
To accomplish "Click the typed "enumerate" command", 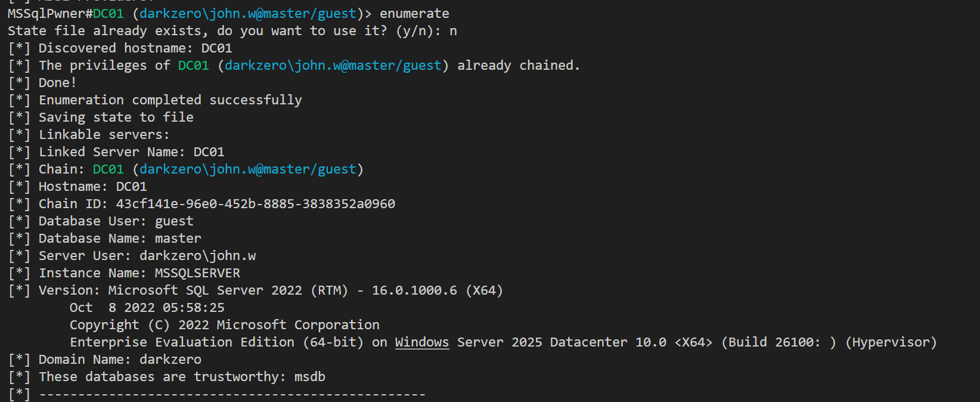I will [x=414, y=14].
